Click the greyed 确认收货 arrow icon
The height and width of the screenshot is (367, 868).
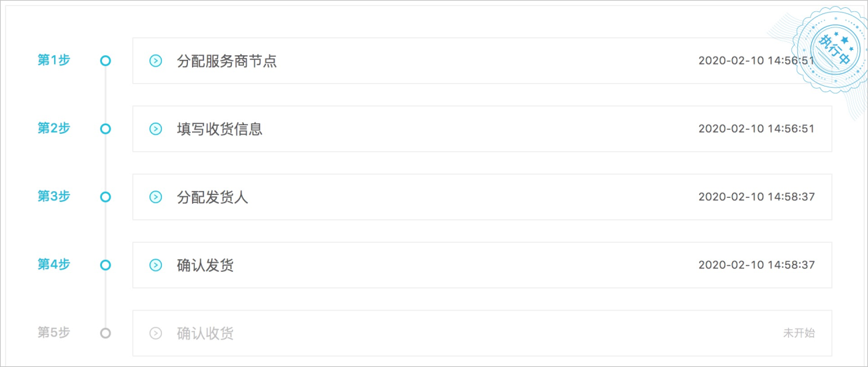pos(155,333)
